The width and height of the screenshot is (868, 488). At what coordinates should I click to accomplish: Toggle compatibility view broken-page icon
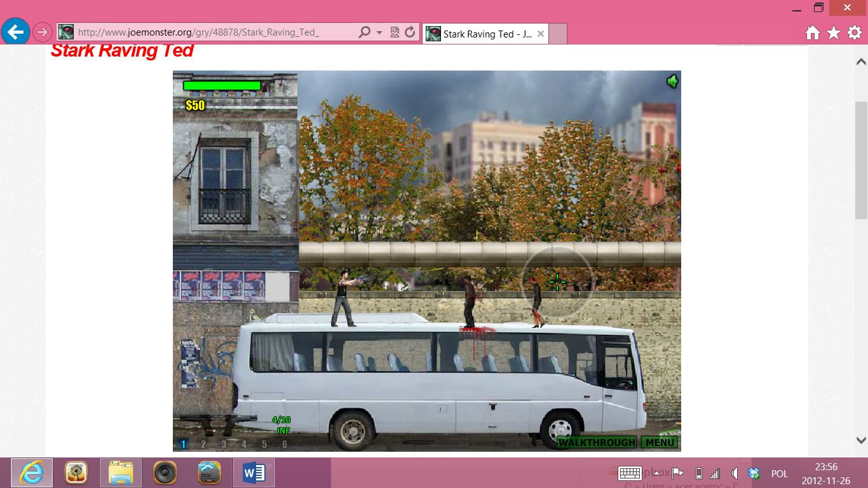tap(395, 32)
